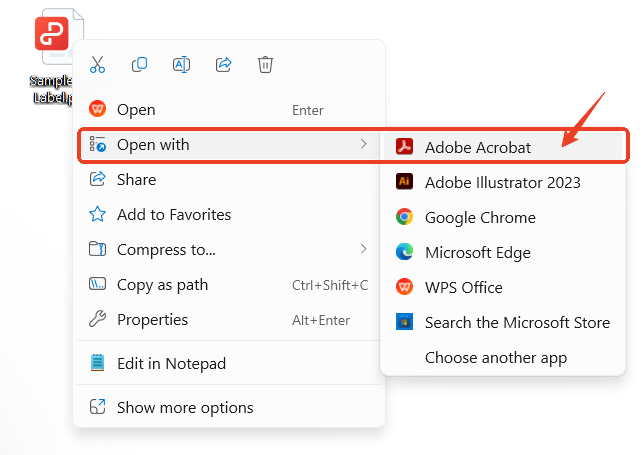Viewport: 644px width, 455px height.
Task: Choose Open in the context menu
Action: 229,110
